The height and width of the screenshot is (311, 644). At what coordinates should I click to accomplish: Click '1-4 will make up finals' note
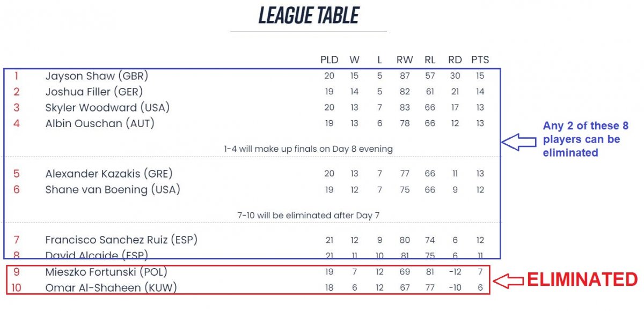tap(309, 149)
